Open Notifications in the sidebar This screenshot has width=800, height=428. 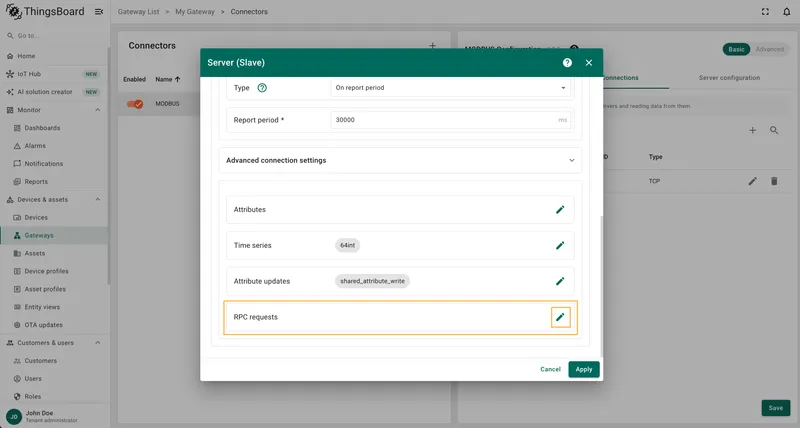tap(54, 164)
